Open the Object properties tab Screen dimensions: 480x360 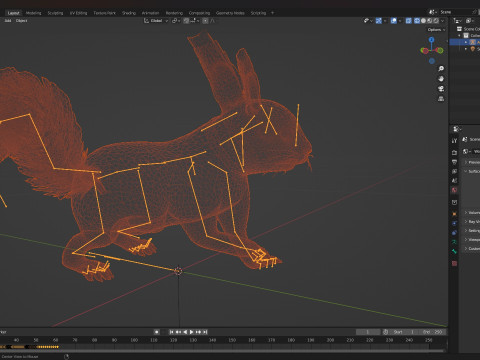(454, 214)
